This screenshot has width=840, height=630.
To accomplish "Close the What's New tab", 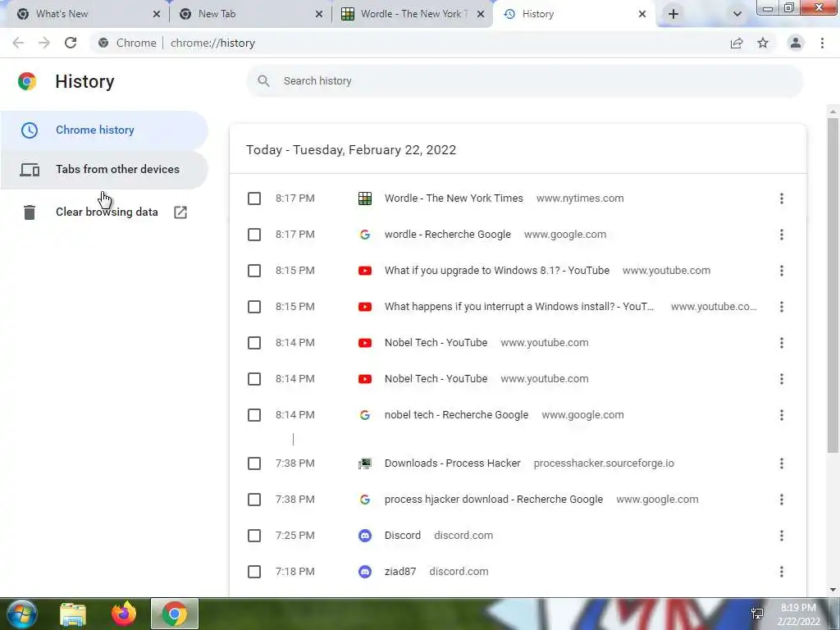I will (x=157, y=14).
